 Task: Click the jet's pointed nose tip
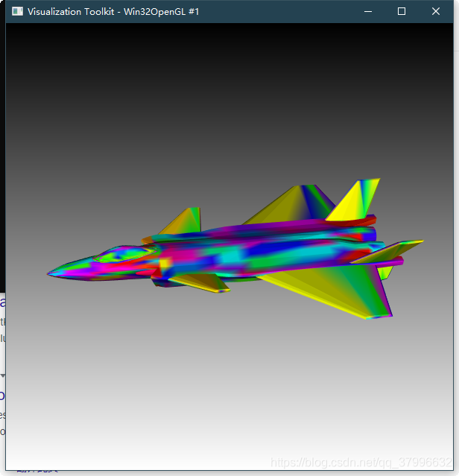pyautogui.click(x=49, y=273)
